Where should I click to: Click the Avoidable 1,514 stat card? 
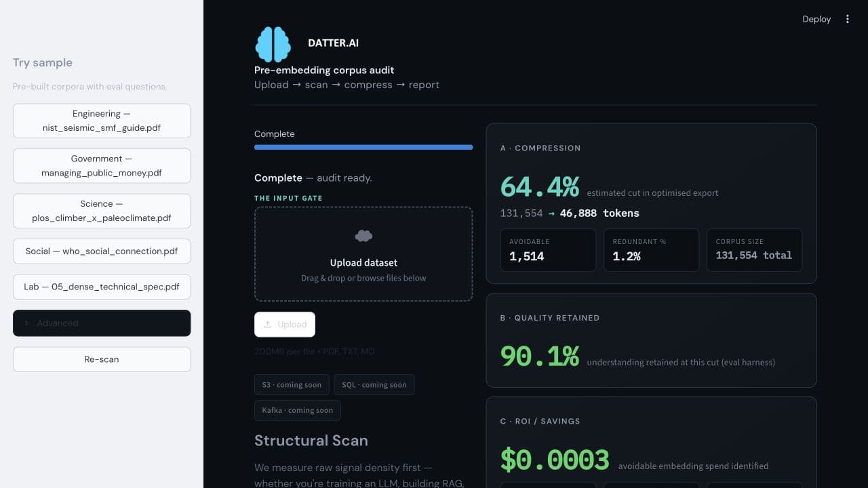(x=548, y=250)
